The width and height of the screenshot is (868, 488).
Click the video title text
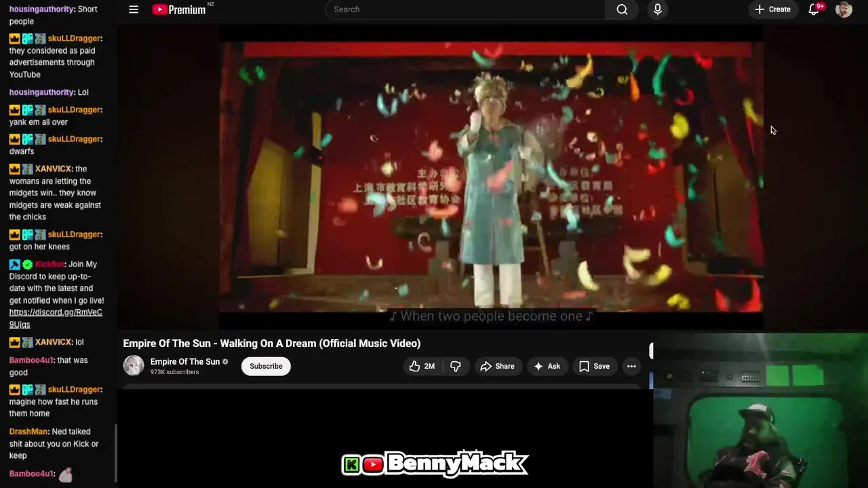(272, 343)
